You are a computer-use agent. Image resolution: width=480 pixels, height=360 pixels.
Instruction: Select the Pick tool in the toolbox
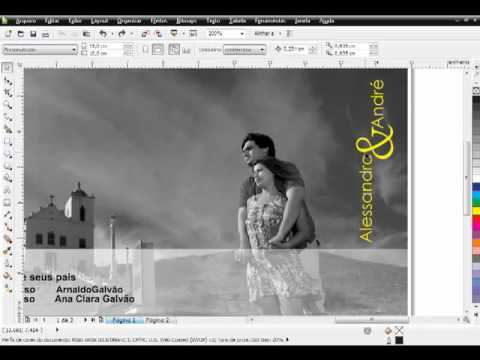click(7, 68)
